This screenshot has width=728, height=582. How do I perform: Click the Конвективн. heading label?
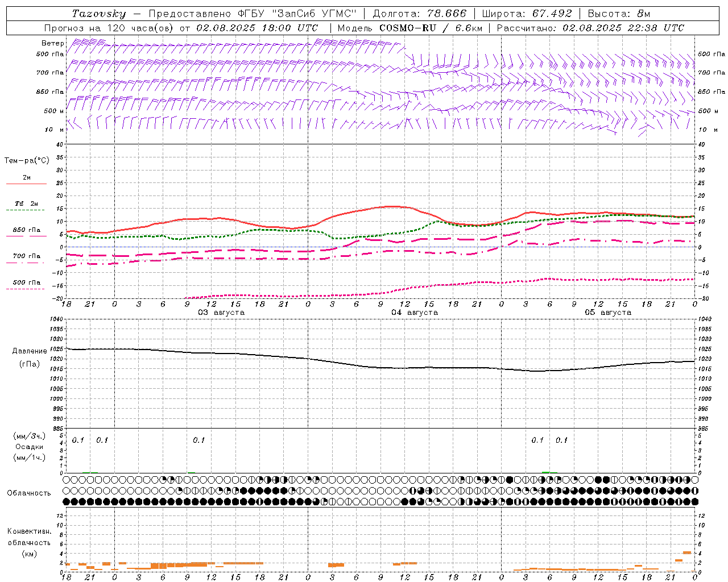coord(29,531)
